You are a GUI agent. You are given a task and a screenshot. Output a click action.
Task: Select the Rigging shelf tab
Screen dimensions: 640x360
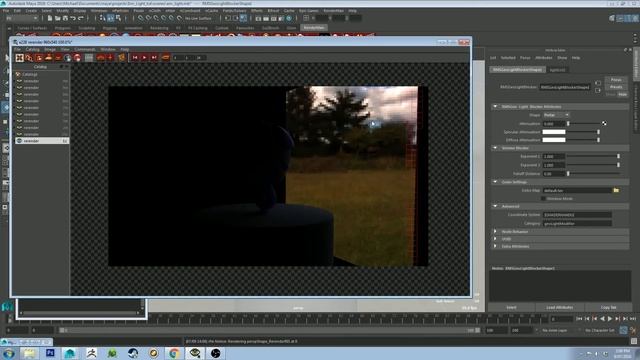pos(109,28)
